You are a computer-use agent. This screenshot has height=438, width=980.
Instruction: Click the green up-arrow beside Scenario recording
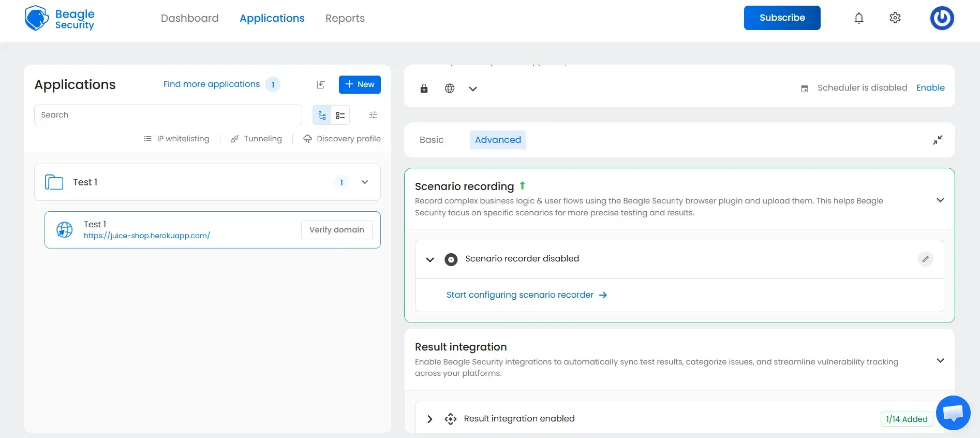point(523,185)
